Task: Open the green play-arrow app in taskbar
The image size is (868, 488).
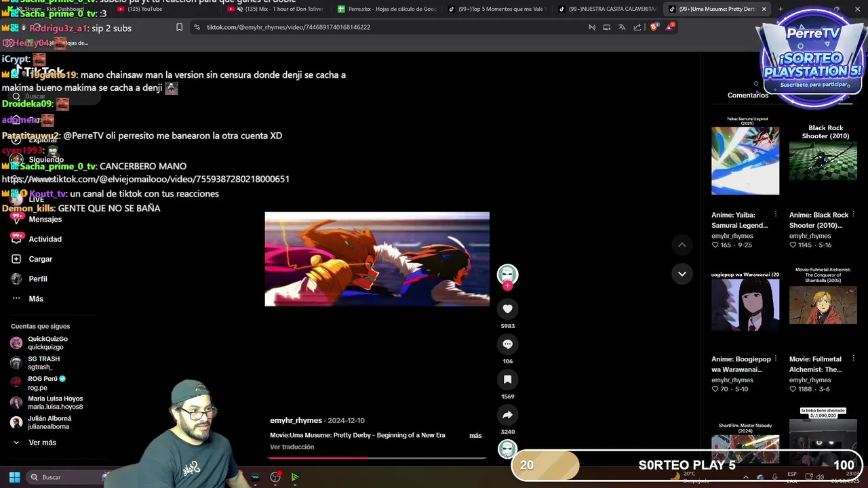Action: (x=295, y=477)
